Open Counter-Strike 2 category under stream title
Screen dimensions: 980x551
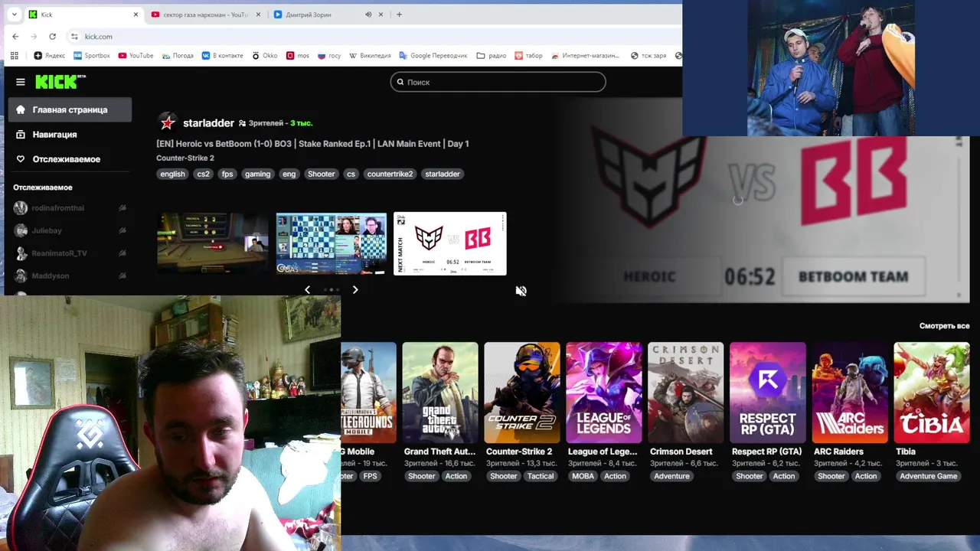click(185, 158)
